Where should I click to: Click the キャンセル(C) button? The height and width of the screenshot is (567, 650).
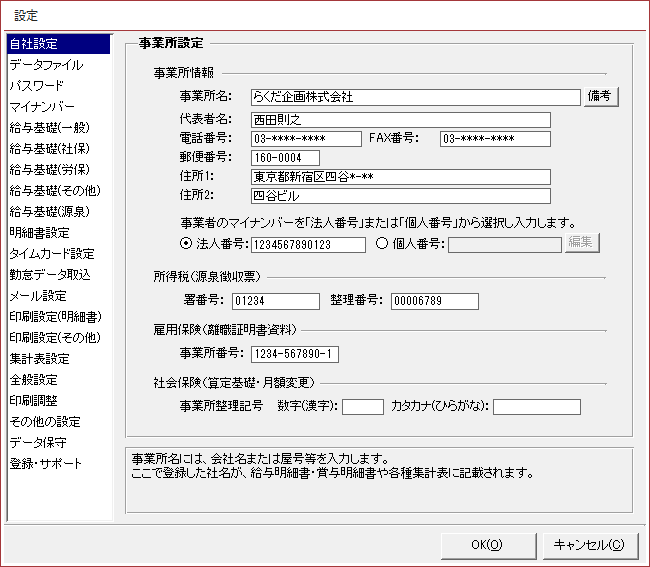point(589,544)
